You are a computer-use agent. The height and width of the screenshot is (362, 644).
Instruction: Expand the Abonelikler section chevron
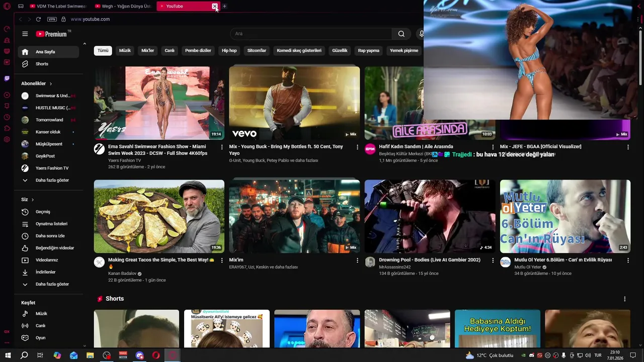coord(50,83)
